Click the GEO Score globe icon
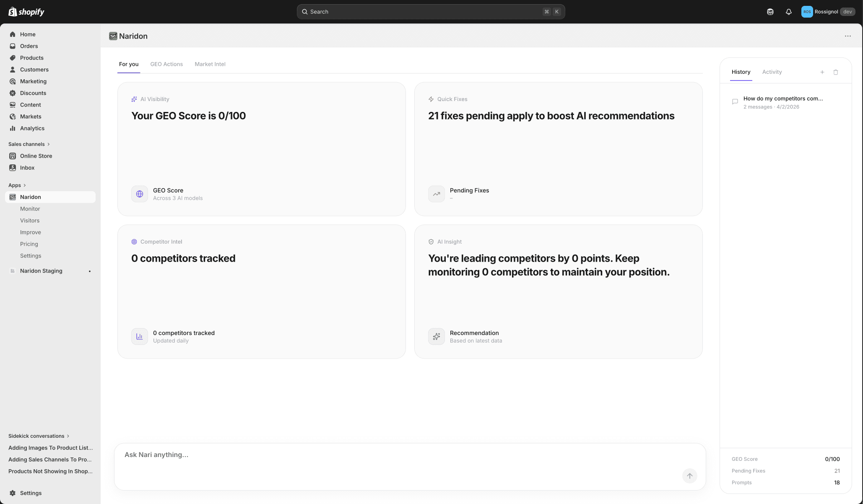Viewport: 863px width, 504px height. [139, 194]
